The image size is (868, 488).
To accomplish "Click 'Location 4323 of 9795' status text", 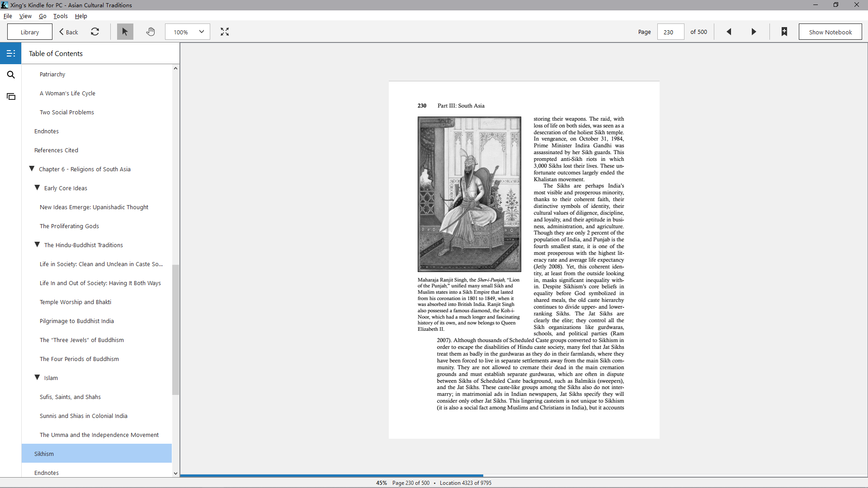I will pyautogui.click(x=465, y=483).
